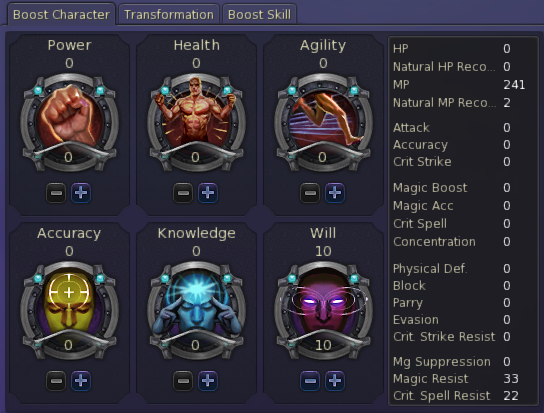Increase Knowledge with the plus button
Screen dimensions: 544x413
208,381
